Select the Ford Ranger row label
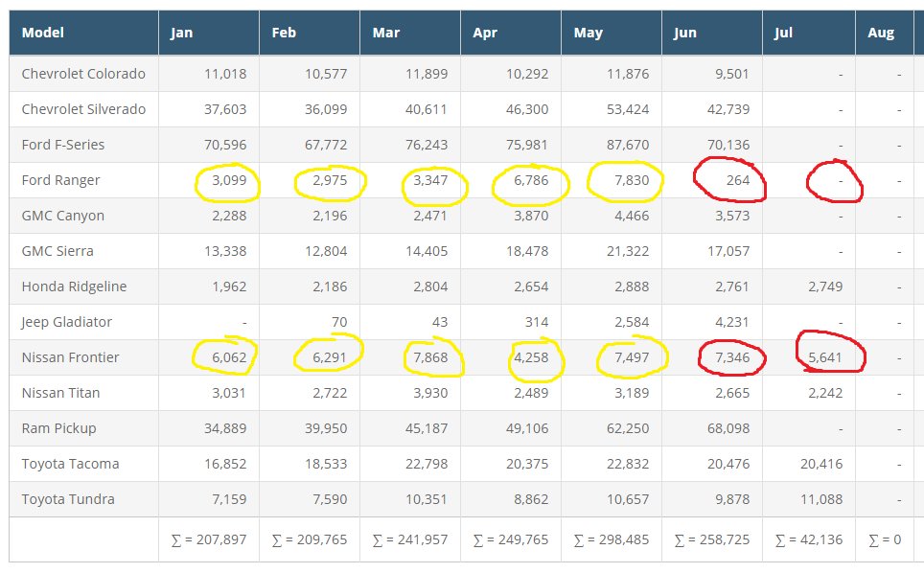Screen dimensions: 924x573 pos(60,180)
